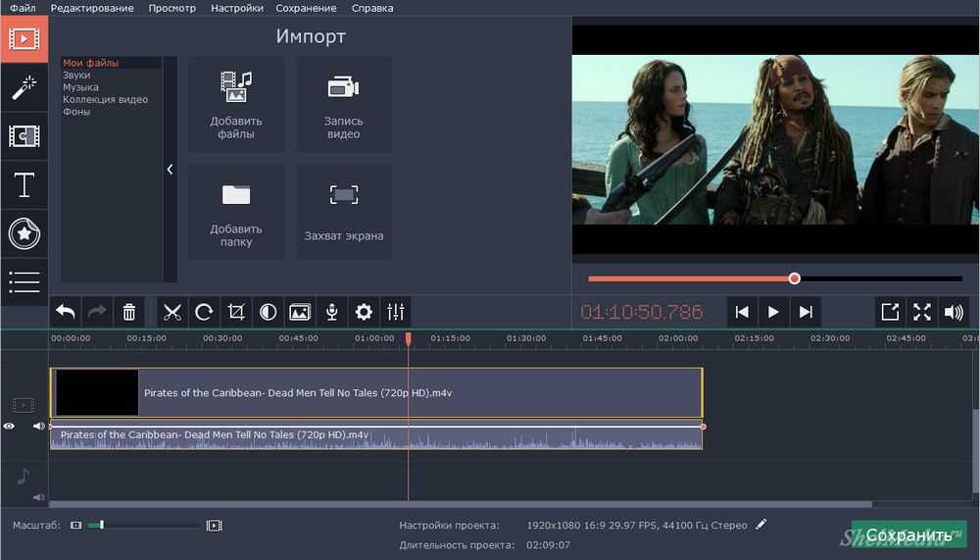
Task: Click project settings text 1920x1080 16:9
Action: point(637,525)
